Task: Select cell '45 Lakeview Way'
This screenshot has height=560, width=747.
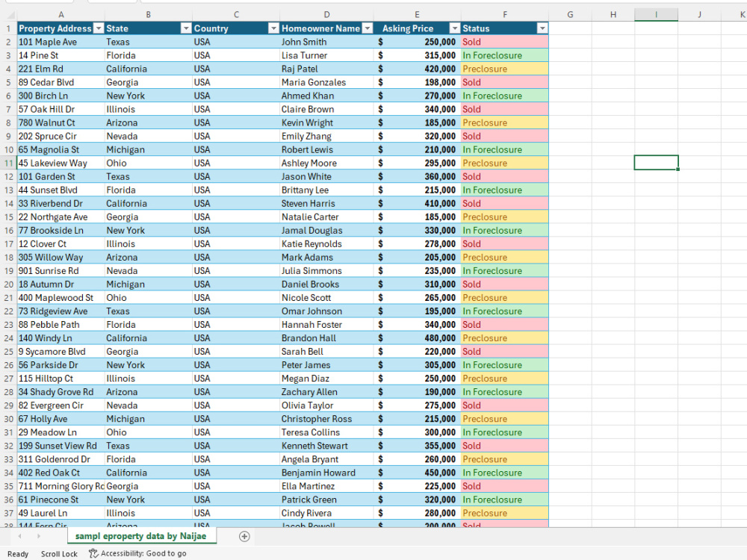Action: [61, 163]
